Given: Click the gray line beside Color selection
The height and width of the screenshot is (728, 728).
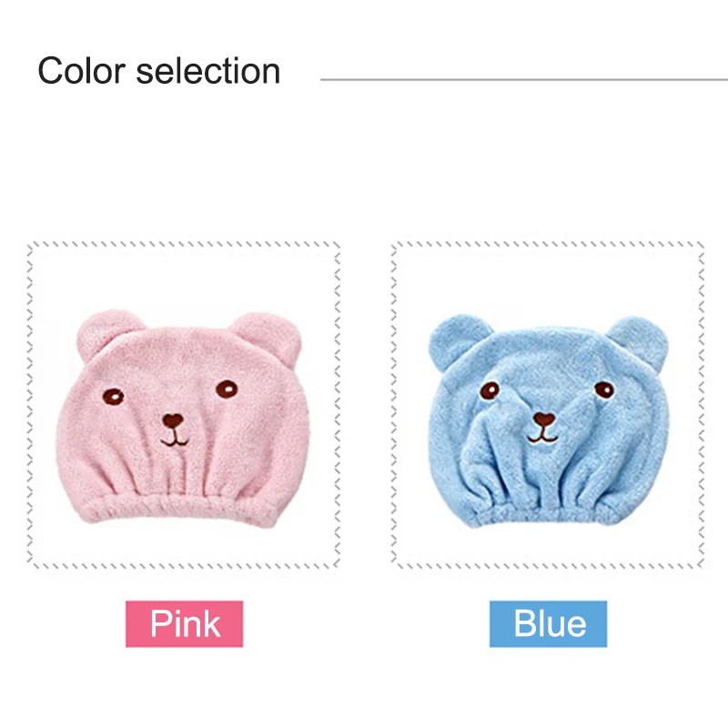Looking at the screenshot, I should (524, 79).
